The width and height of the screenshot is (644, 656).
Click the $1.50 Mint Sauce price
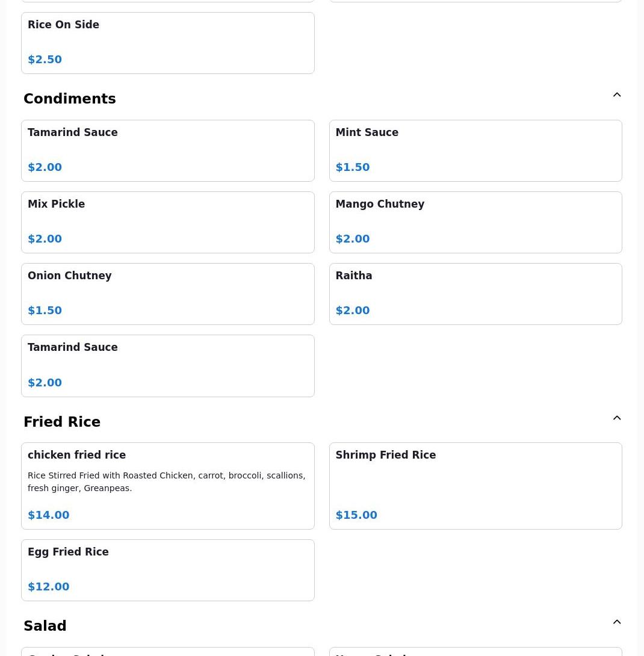353,167
